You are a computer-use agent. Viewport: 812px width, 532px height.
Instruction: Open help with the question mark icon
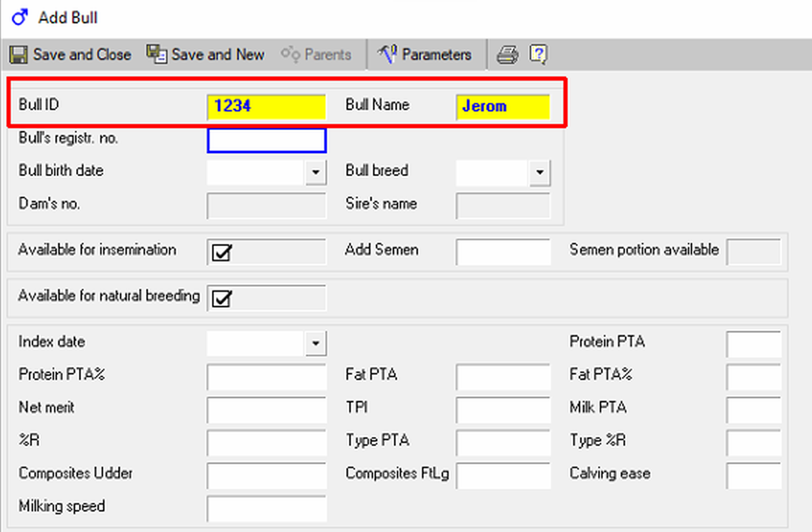(x=538, y=54)
